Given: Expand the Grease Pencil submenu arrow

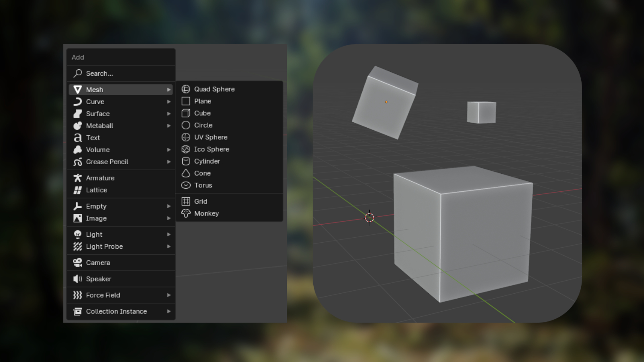Looking at the screenshot, I should click(169, 162).
